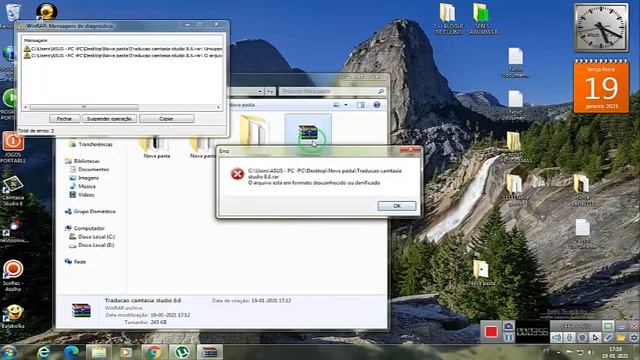This screenshot has height=360, width=640.
Task: Toggle microphone icon in recorder toolbar
Action: [569, 338]
